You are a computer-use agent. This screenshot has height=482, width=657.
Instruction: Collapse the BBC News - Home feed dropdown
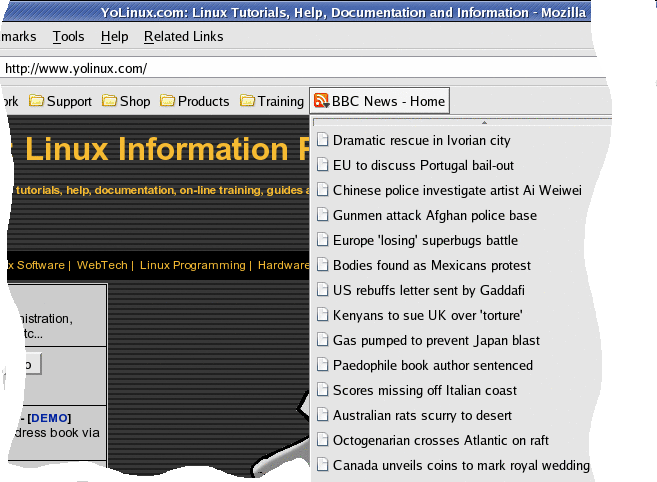tap(379, 101)
